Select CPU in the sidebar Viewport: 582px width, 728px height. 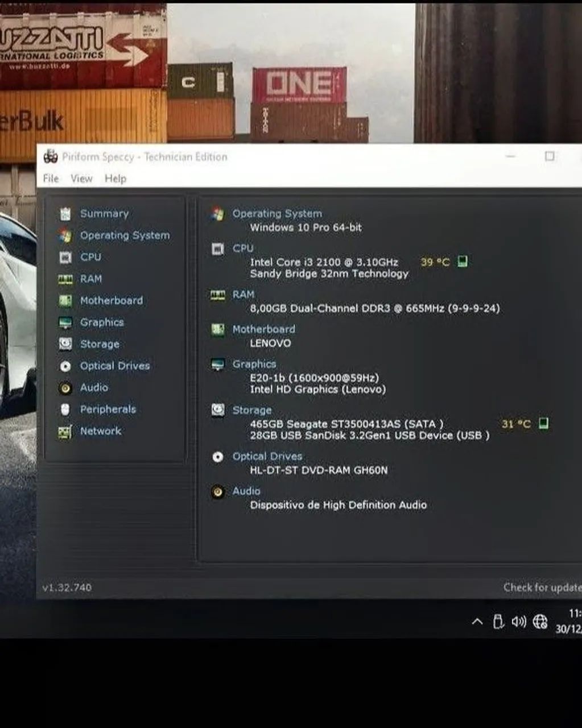tap(90, 257)
